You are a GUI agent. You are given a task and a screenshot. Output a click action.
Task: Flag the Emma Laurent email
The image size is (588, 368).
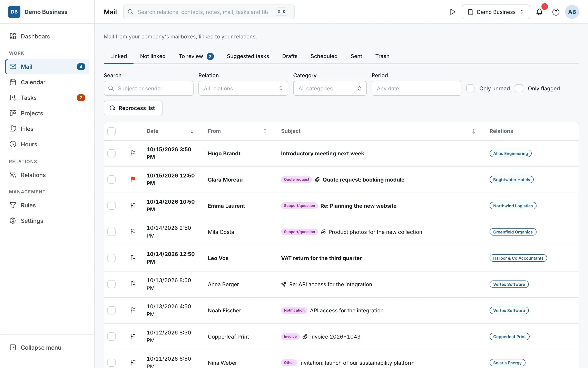(x=133, y=205)
